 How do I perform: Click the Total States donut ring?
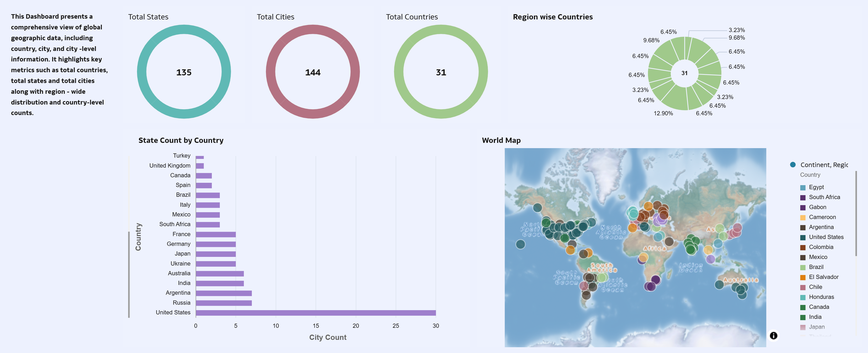pos(184,29)
